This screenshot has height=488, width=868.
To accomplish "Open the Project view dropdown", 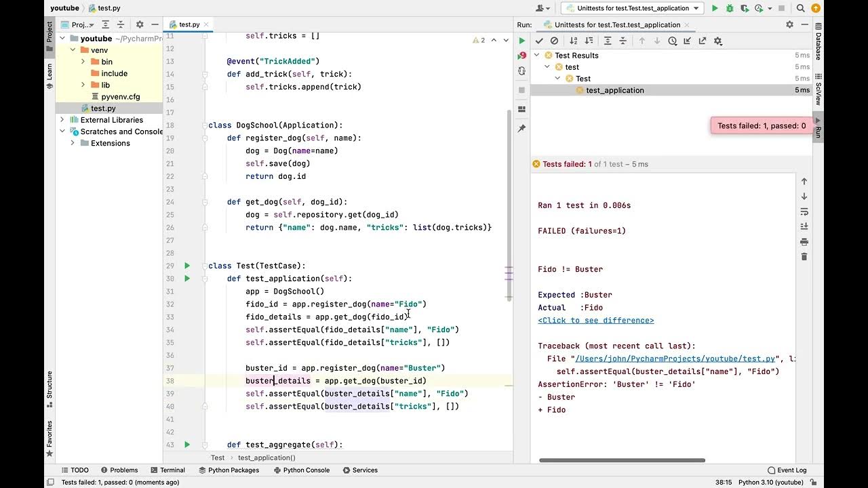I will pyautogui.click(x=78, y=24).
